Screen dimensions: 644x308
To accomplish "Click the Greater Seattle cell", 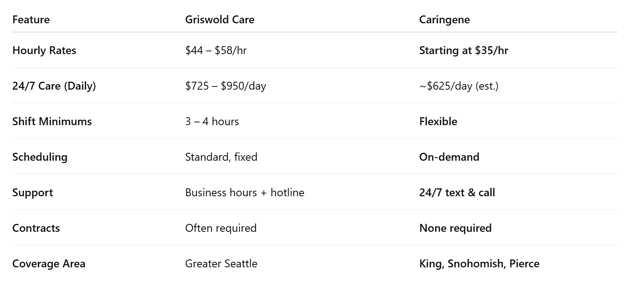I will tap(221, 264).
